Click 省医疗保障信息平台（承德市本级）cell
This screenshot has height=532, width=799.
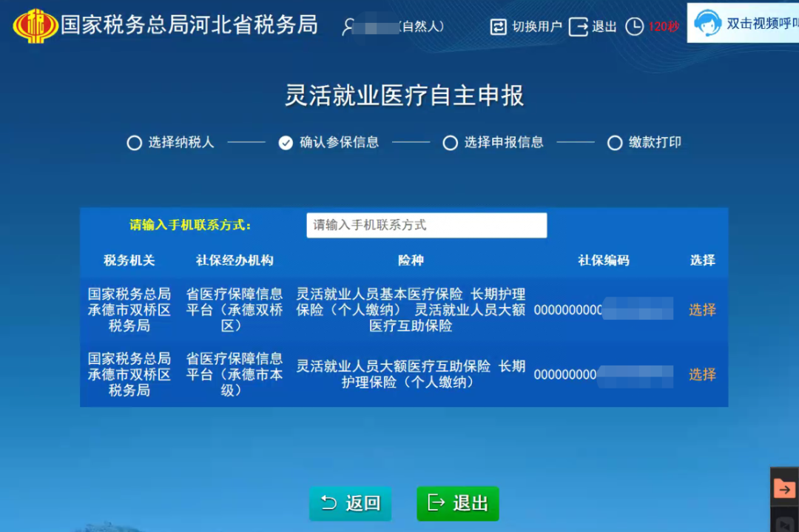tap(235, 374)
